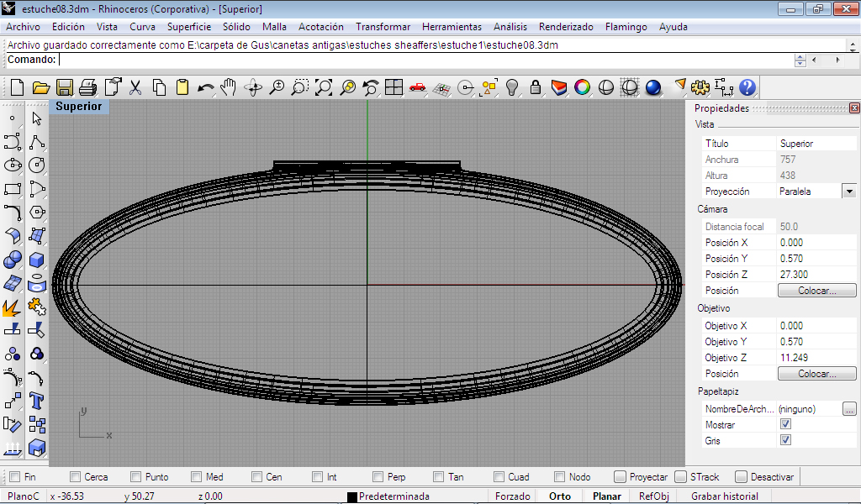
Task: Open the Superficie menu
Action: point(188,27)
